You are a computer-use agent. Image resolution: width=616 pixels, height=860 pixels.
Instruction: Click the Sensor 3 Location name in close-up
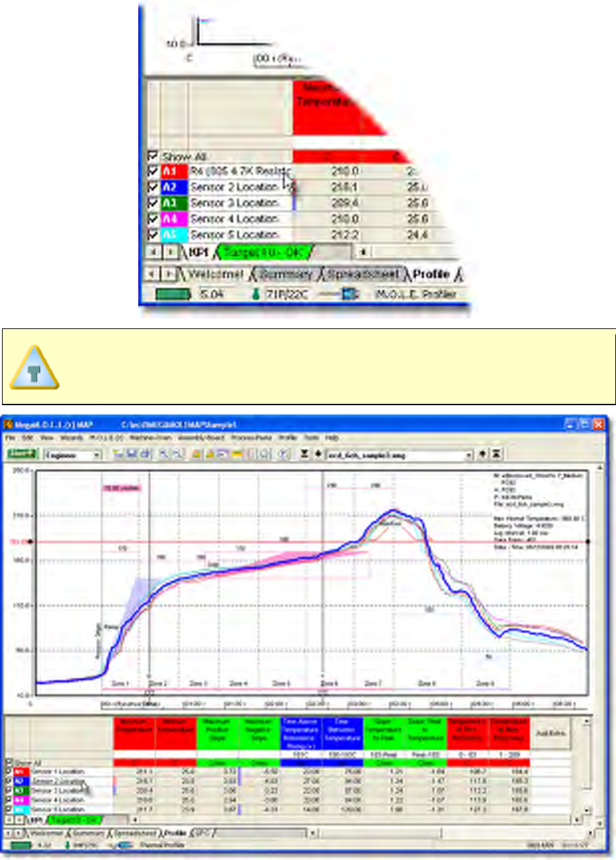(x=234, y=203)
